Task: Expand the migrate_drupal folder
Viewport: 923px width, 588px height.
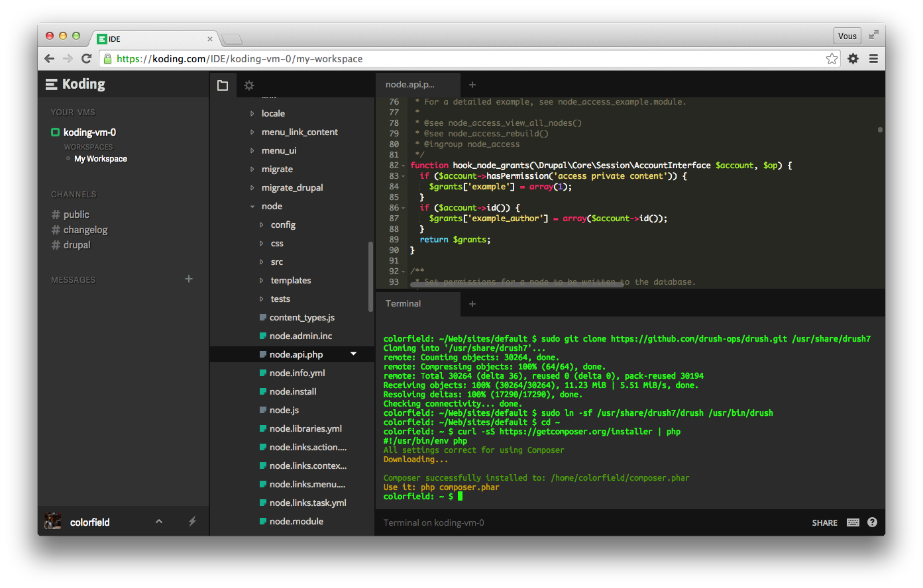Action: (252, 187)
